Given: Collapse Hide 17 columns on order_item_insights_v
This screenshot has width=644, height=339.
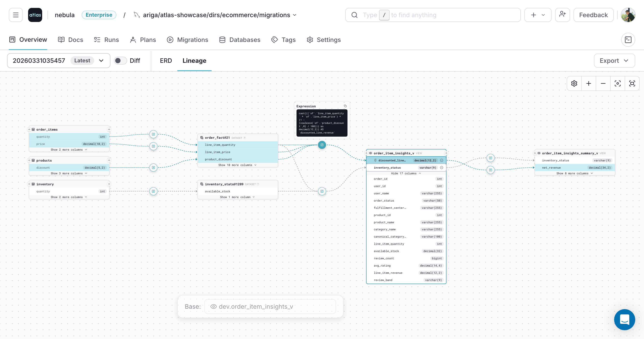Looking at the screenshot, I should [406, 173].
